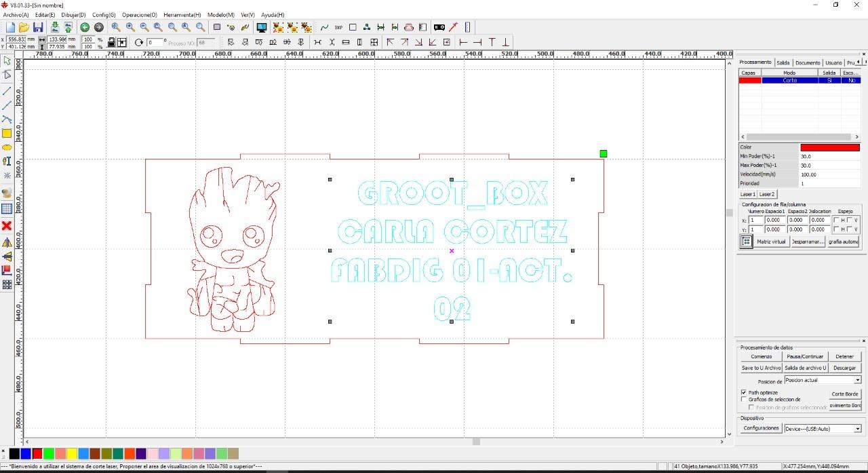The width and height of the screenshot is (868, 473).
Task: Click the rotation angle input field
Action: (156, 42)
